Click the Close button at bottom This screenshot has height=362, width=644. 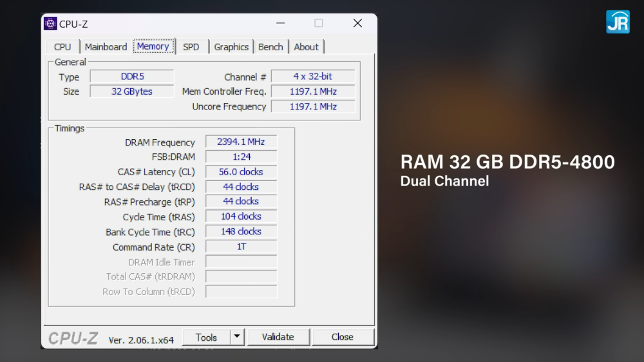click(343, 337)
